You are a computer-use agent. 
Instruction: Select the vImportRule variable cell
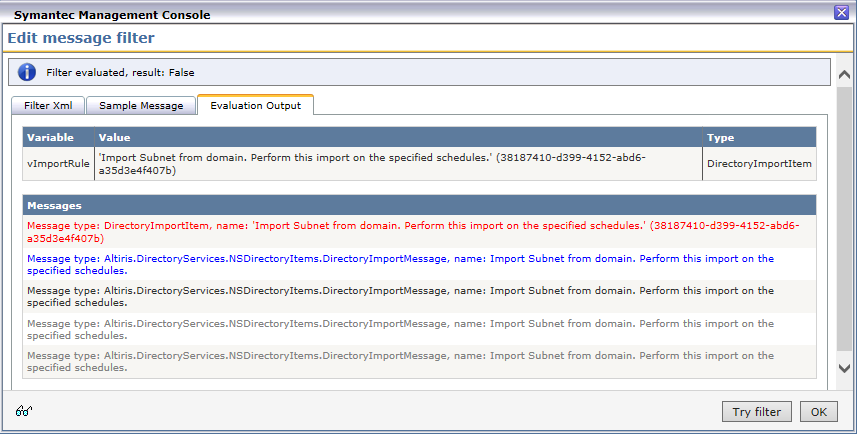(x=58, y=163)
